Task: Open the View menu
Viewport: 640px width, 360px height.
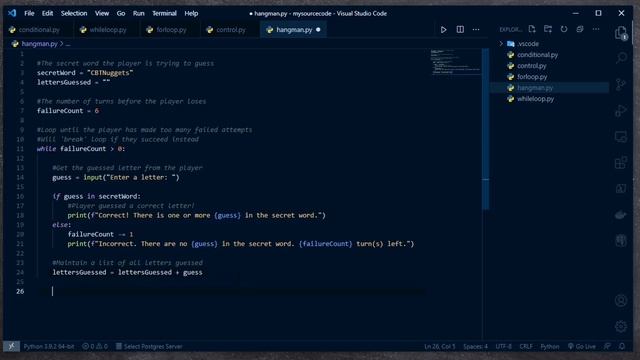Action: click(x=102, y=13)
